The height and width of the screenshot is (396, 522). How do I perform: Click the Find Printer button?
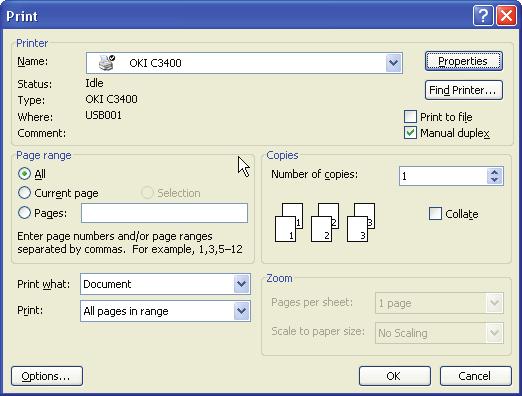(x=464, y=90)
